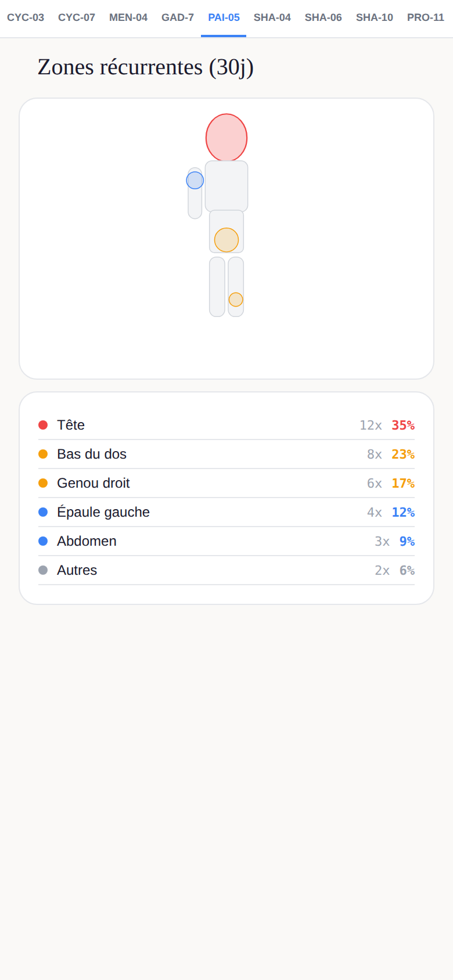Open the SHA-06 tab
Viewport: 453px width, 980px height.
click(323, 18)
